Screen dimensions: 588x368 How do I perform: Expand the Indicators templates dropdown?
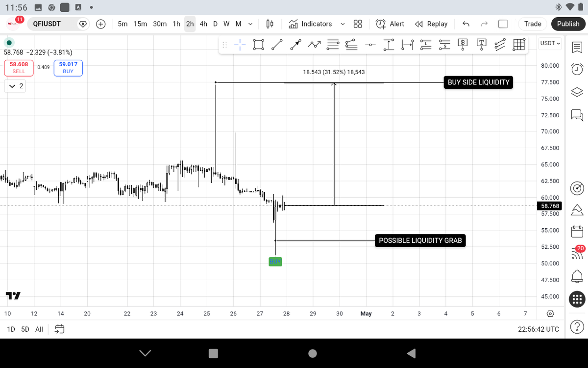[342, 24]
